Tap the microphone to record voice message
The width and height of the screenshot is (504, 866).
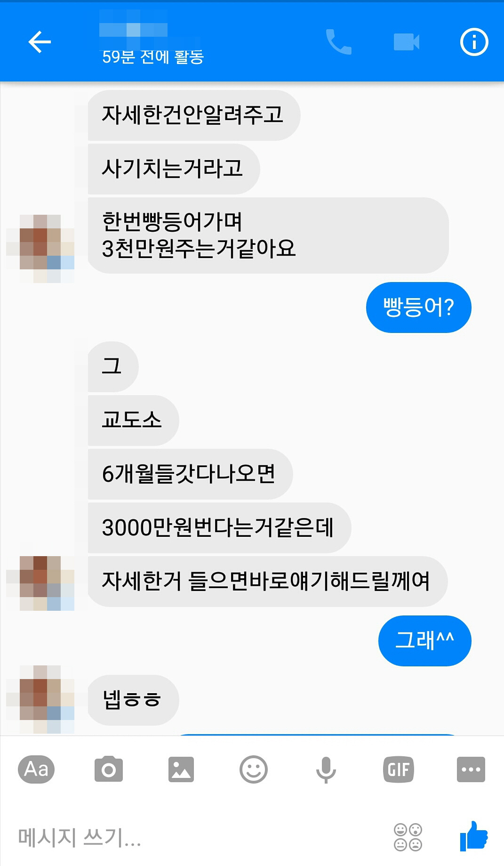pyautogui.click(x=326, y=770)
